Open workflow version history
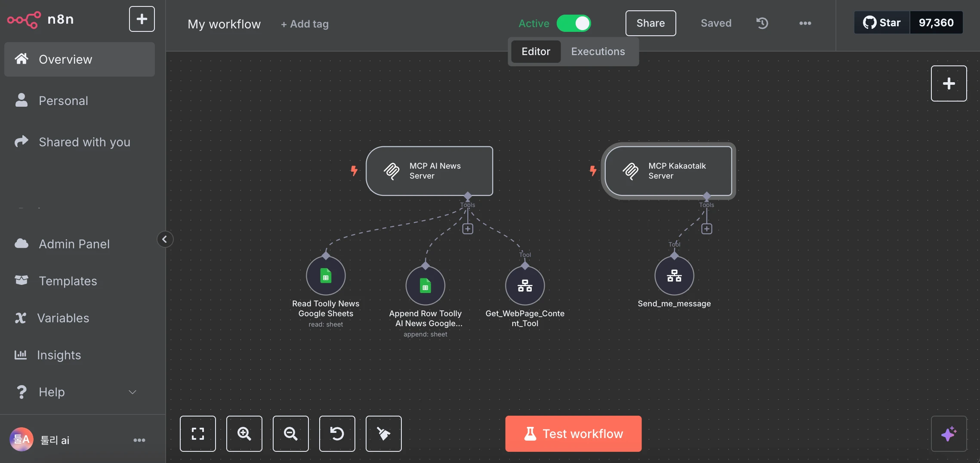 [x=762, y=23]
